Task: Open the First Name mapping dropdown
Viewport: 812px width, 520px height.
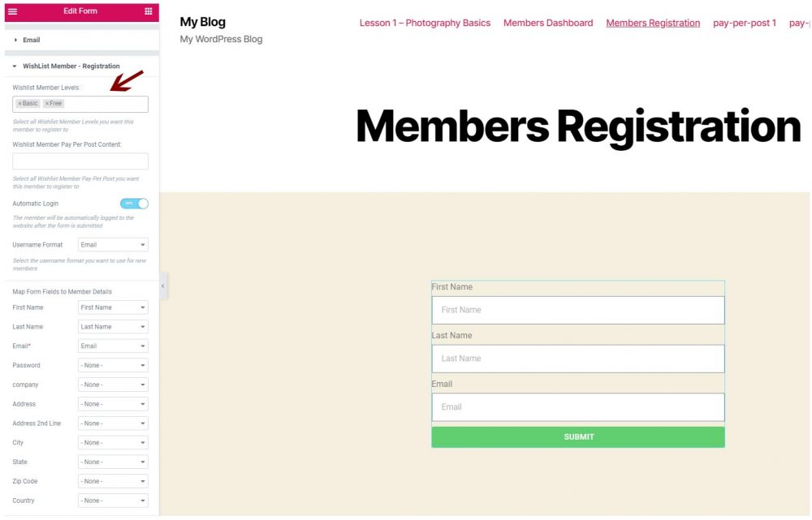Action: pos(113,307)
